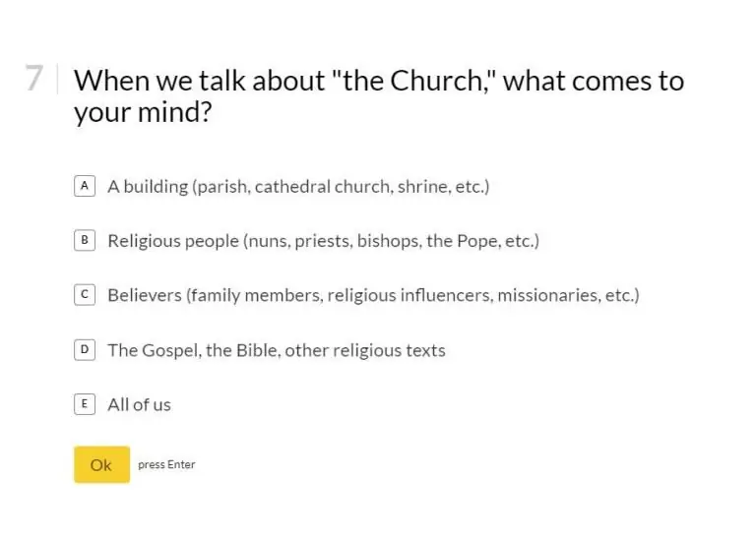This screenshot has height=540, width=756.
Task: Click the "D" key badge
Action: point(85,349)
